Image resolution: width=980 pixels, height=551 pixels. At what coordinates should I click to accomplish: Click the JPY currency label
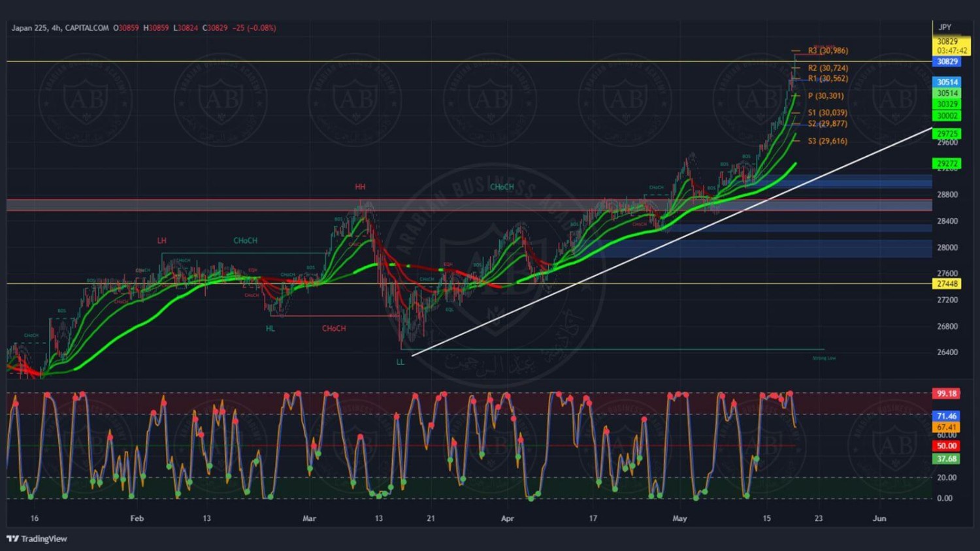coord(945,27)
